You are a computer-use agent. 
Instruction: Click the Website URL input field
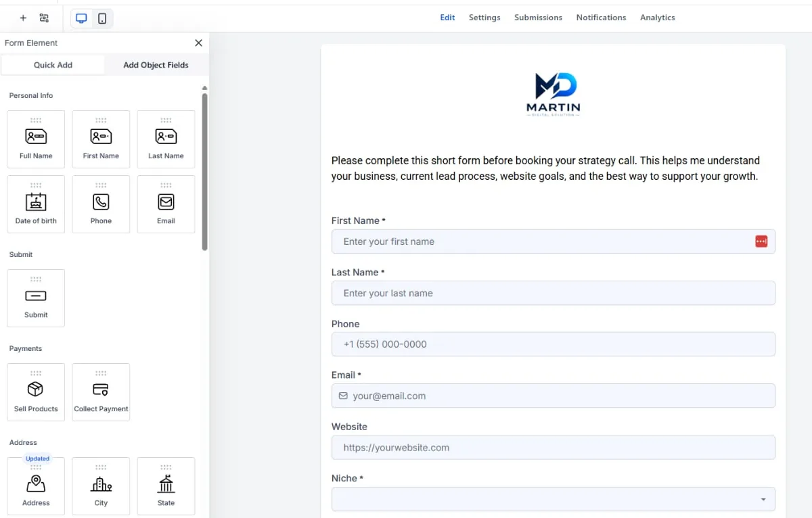point(553,448)
